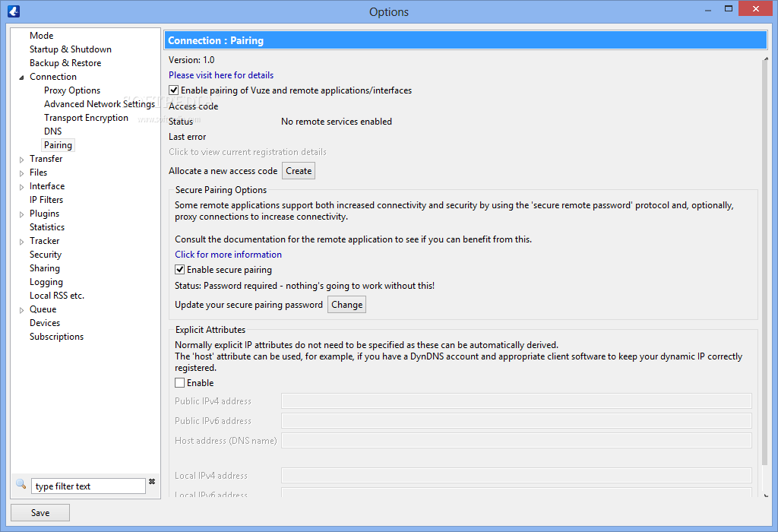
Task: Open Devices settings
Action: (45, 322)
